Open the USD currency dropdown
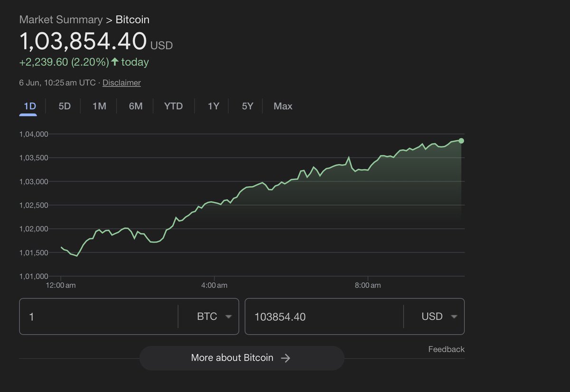The height and width of the screenshot is (392, 570). click(439, 316)
